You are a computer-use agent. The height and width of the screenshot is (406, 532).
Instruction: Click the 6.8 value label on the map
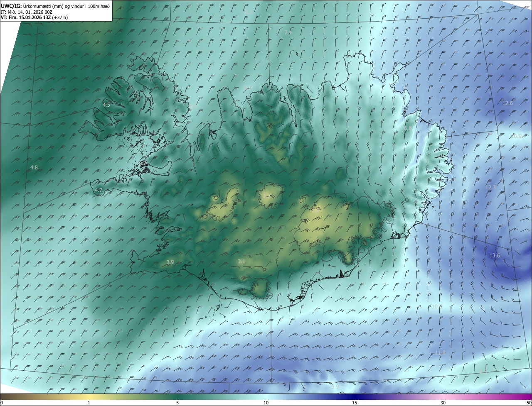click(408, 129)
